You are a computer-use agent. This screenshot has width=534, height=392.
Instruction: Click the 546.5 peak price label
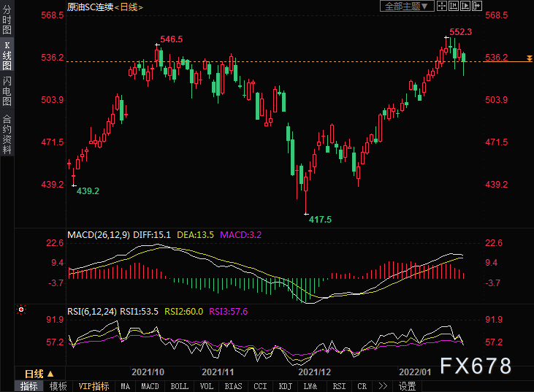(x=172, y=39)
